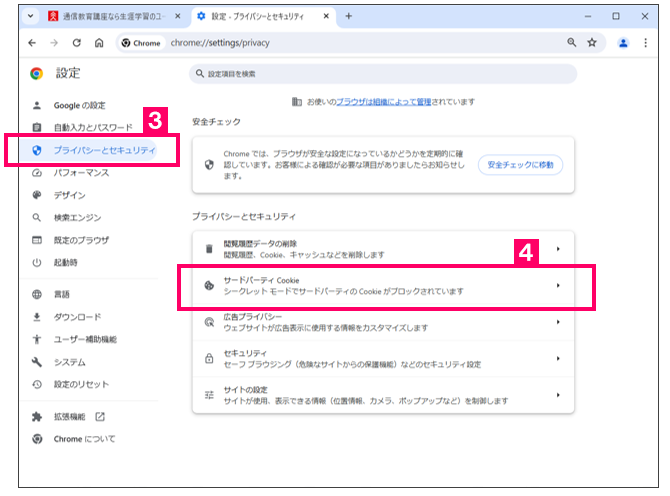Click the 設定項目を検索 search field
This screenshot has height=496, width=670.
pos(383,74)
